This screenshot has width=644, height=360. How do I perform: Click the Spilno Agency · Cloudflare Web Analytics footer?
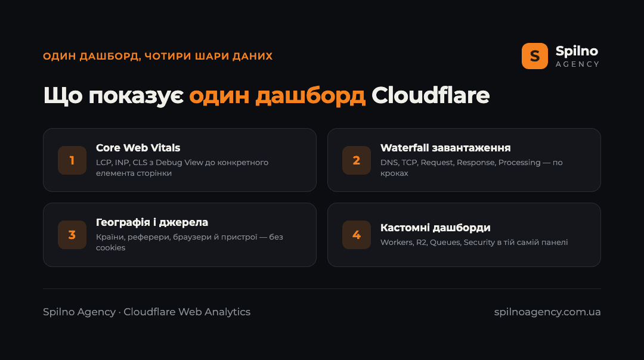[147, 312]
